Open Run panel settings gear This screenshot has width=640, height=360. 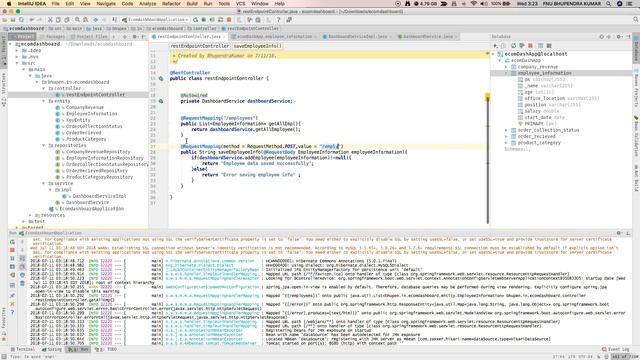[619, 233]
